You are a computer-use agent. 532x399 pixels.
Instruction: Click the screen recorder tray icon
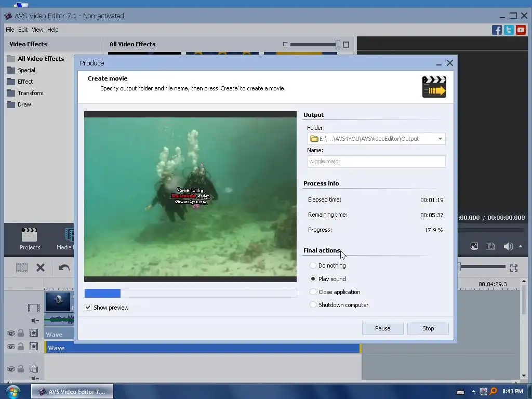click(x=484, y=391)
